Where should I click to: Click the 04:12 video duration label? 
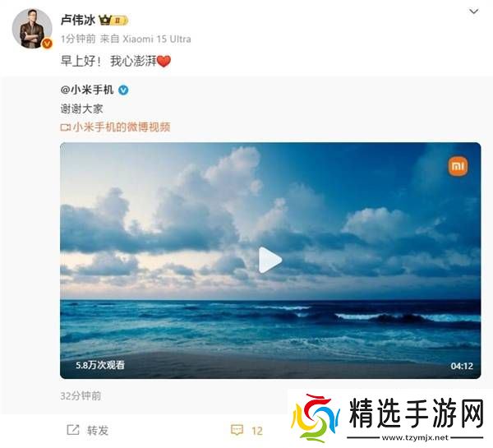tap(462, 366)
